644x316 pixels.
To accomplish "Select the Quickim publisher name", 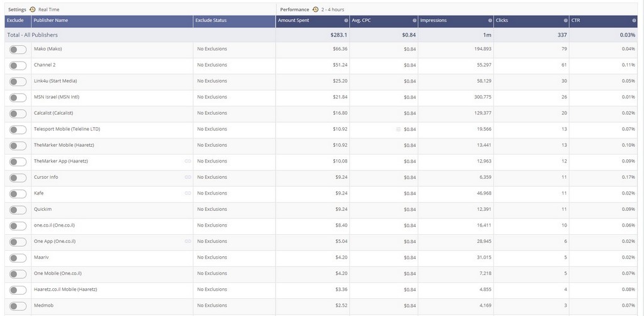I will pyautogui.click(x=43, y=209).
